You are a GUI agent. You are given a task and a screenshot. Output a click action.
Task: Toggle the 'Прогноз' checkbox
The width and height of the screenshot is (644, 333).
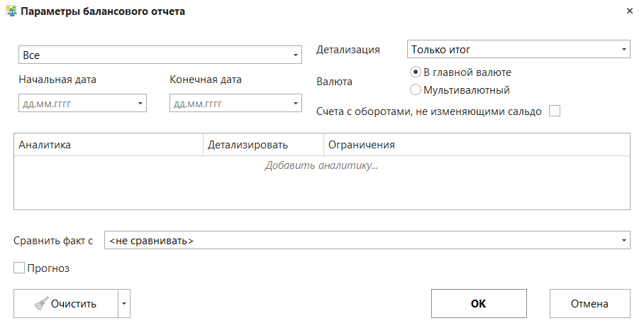[x=19, y=268]
